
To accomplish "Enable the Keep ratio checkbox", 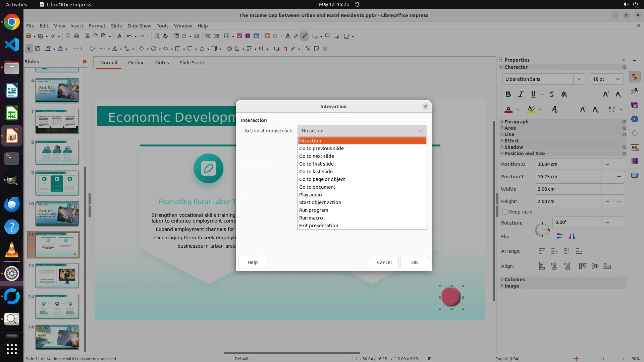I will (505, 212).
